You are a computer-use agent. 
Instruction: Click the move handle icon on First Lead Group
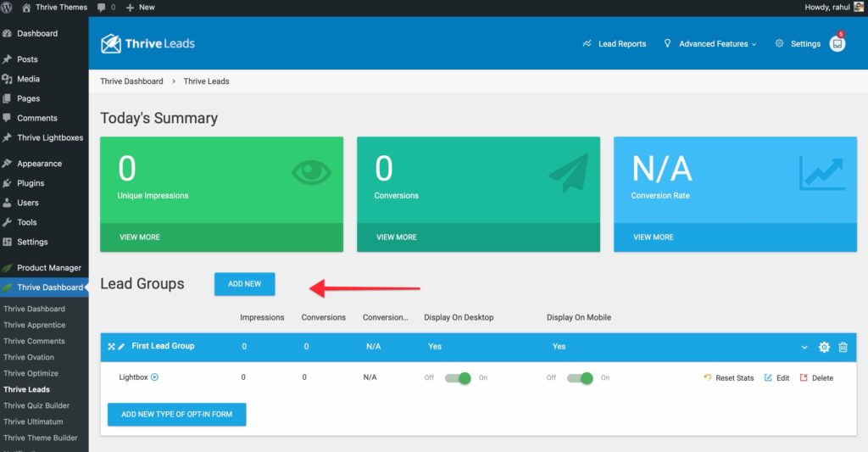pyautogui.click(x=111, y=347)
